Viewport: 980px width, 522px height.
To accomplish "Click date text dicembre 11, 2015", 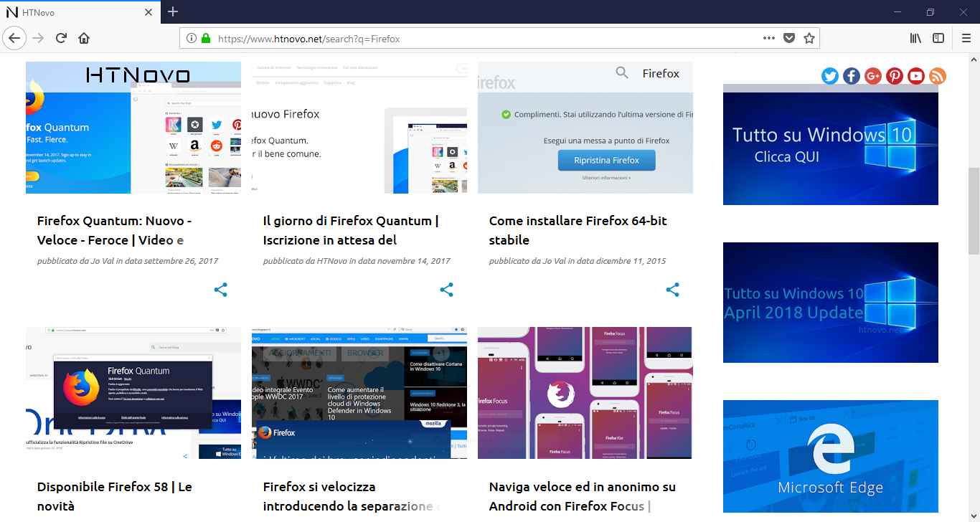I will click(x=630, y=261).
